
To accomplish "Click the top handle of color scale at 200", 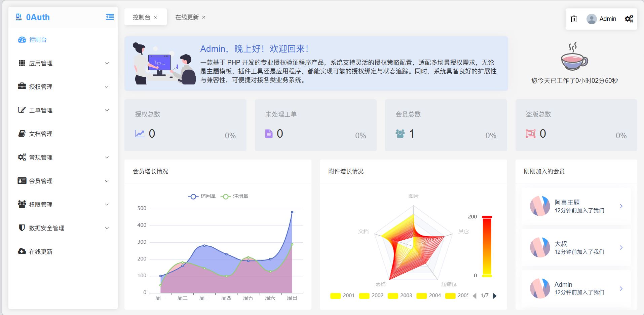I will pyautogui.click(x=487, y=217).
